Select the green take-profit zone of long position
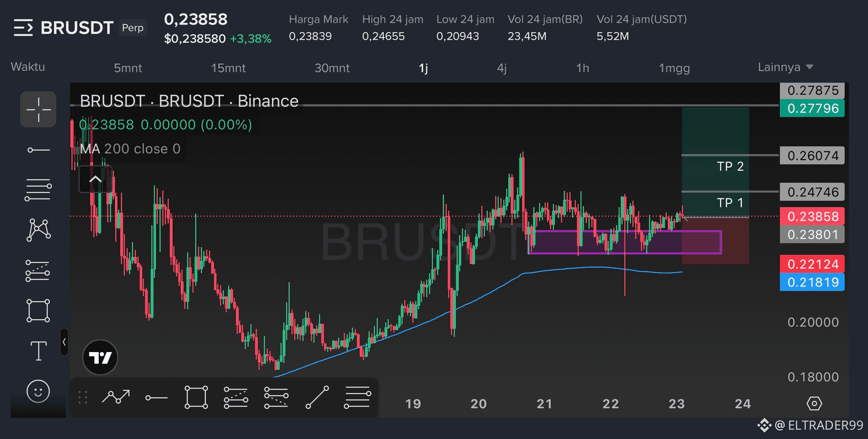Viewport: 868px width, 439px height. [715, 162]
